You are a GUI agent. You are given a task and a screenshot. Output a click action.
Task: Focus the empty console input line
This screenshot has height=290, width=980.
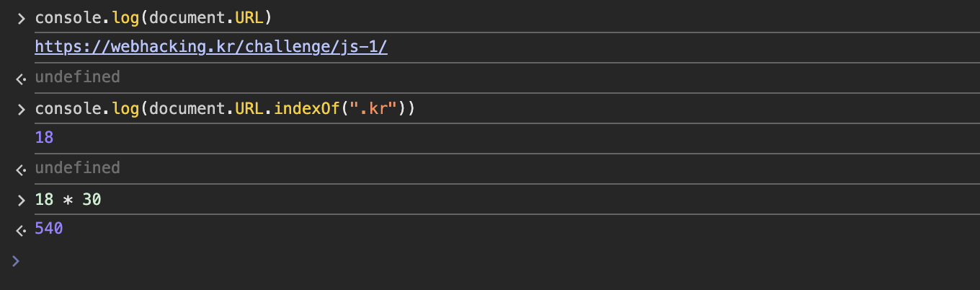click(x=432, y=260)
